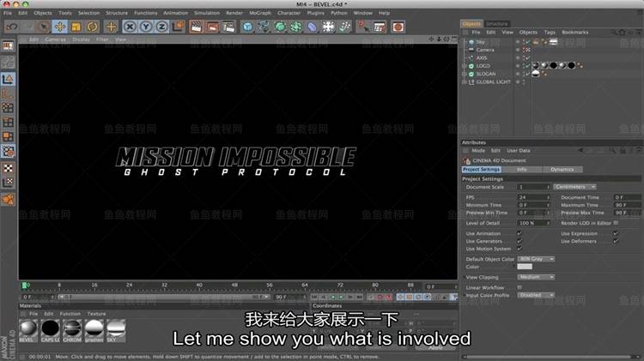Click the Undo arrow icon
This screenshot has height=361, width=644.
(12, 27)
